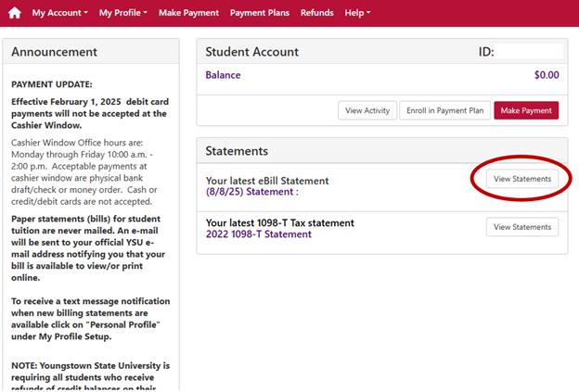Click the 'Cashier Window Office hours are:' paragraph

[84, 172]
